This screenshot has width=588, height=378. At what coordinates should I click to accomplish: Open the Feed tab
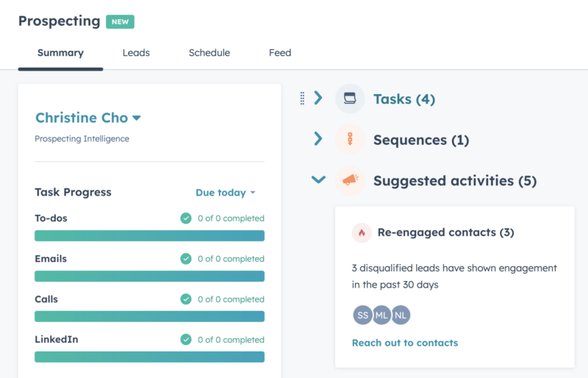tap(280, 53)
